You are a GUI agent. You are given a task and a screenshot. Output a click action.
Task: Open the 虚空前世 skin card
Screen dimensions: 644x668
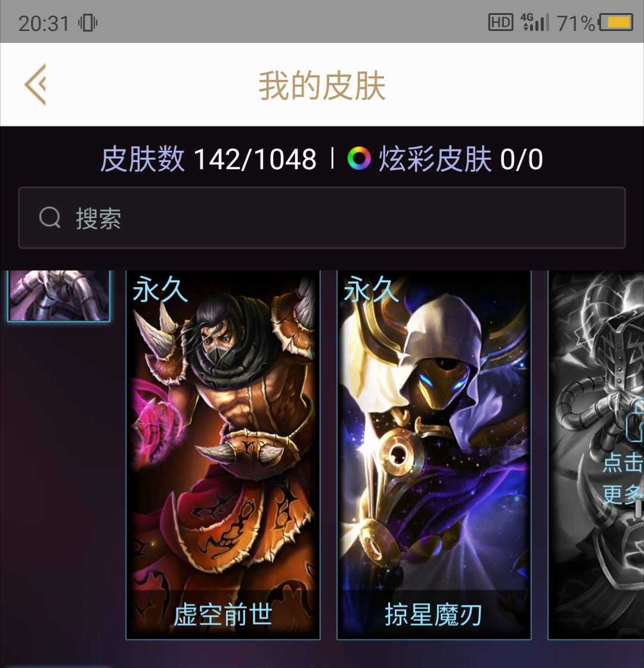coord(223,455)
